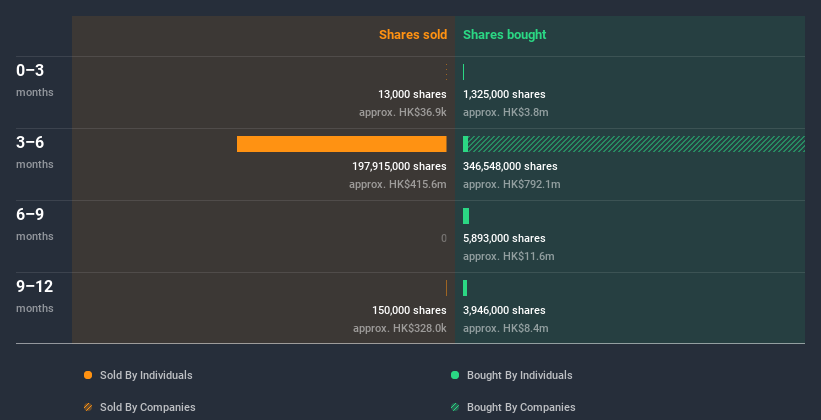Screen dimensions: 821x420
Task: Click the solid green 3–6 months individuals bought bar
Action: [465, 144]
